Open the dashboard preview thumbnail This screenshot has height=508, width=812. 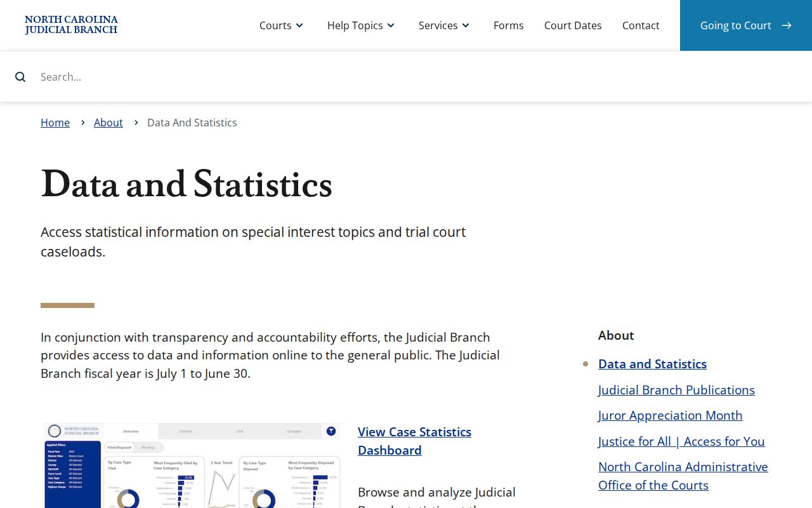pyautogui.click(x=193, y=465)
